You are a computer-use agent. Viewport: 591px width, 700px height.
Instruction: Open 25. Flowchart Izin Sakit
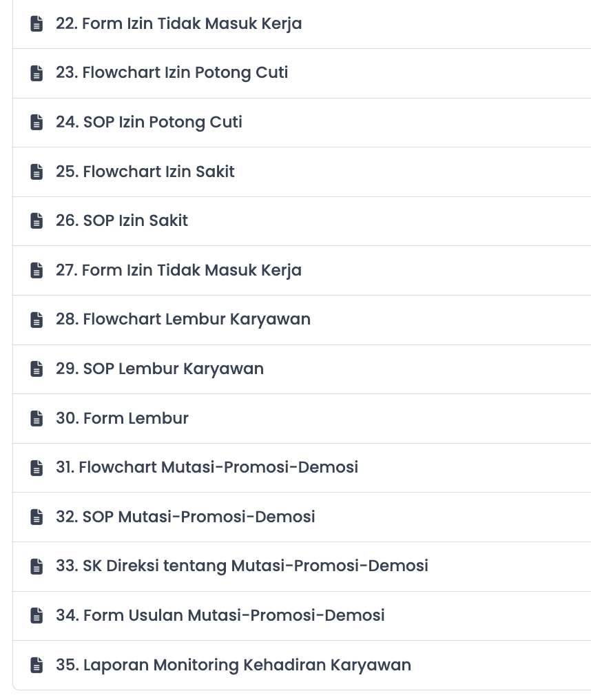pos(302,172)
